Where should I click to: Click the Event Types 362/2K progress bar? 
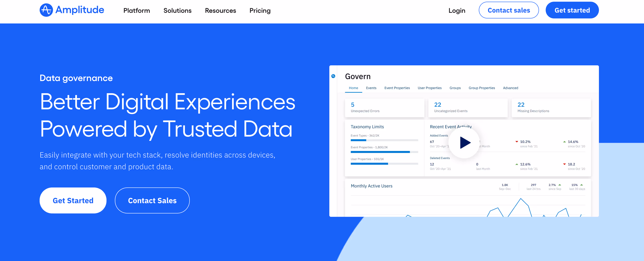(x=384, y=140)
